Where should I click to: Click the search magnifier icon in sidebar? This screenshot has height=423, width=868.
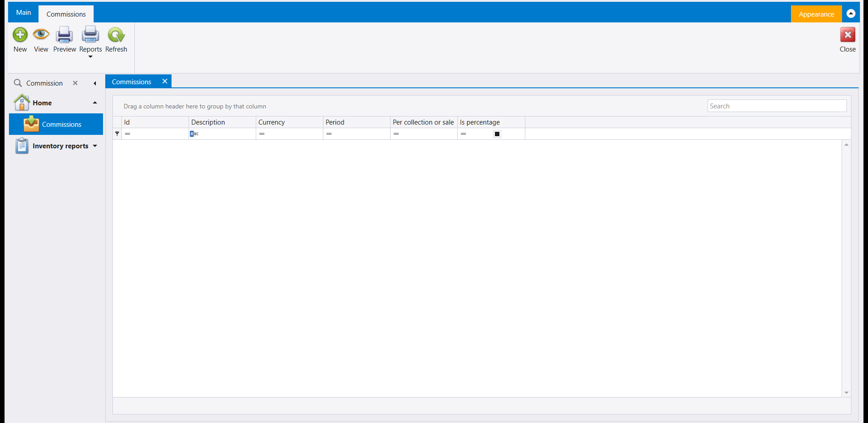pos(18,83)
